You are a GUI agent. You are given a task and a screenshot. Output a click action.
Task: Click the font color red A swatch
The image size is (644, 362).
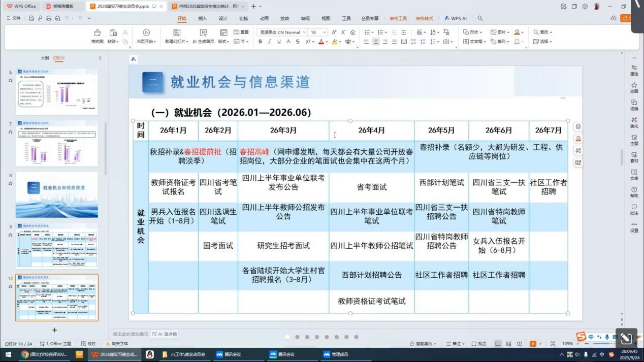(x=320, y=42)
